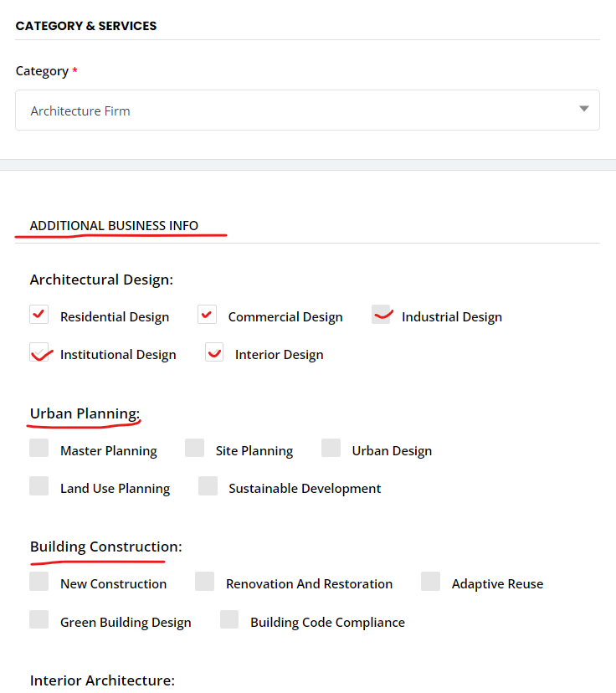Check the Sustainable Development checkbox
The image size is (616, 693).
pos(208,485)
